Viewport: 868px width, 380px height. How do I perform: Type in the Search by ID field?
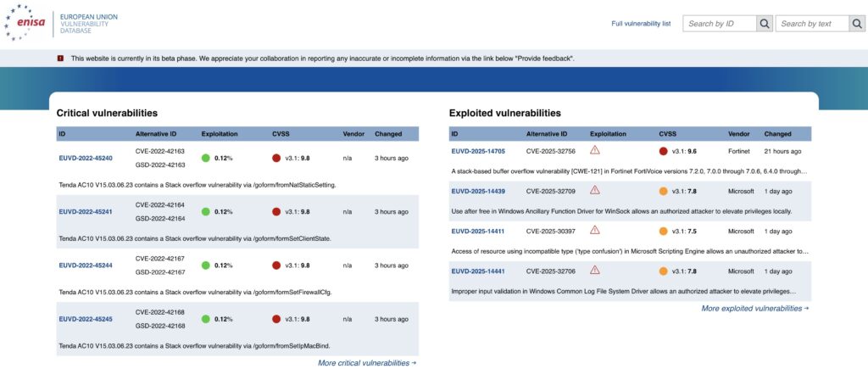tap(719, 24)
